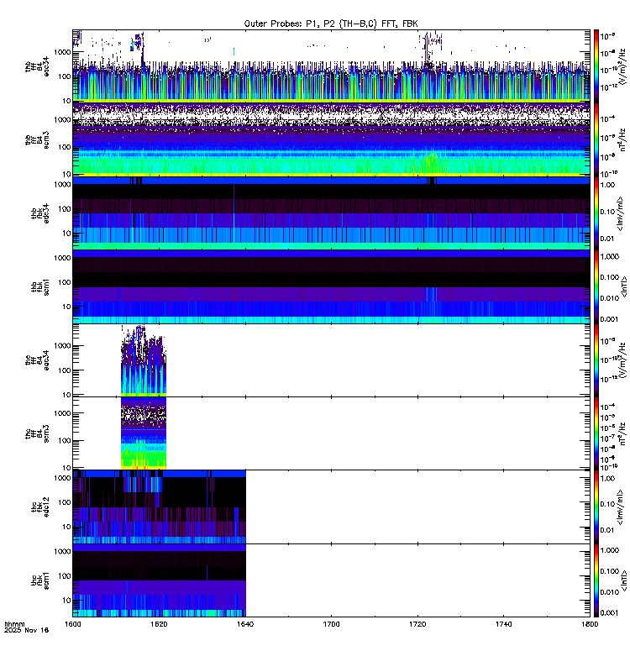The height and width of the screenshot is (672, 630).
Task: Click the 1620 time axis label
Action: click(x=159, y=624)
